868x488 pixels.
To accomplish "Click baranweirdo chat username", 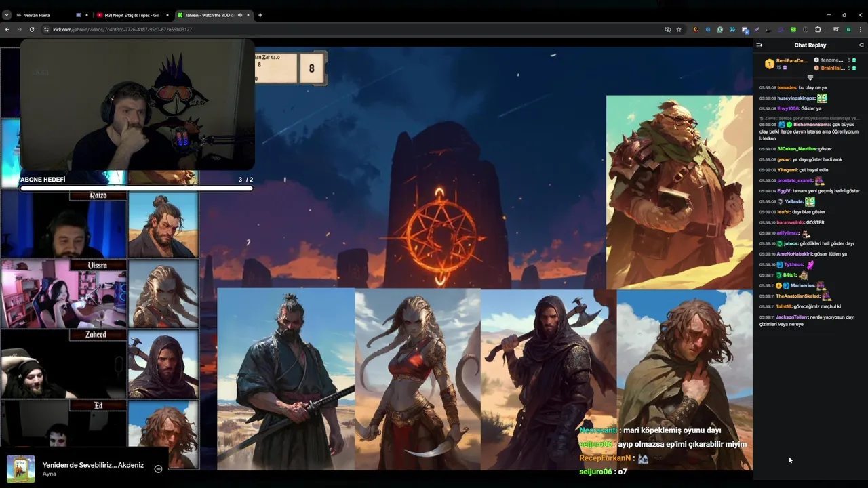I will (791, 223).
